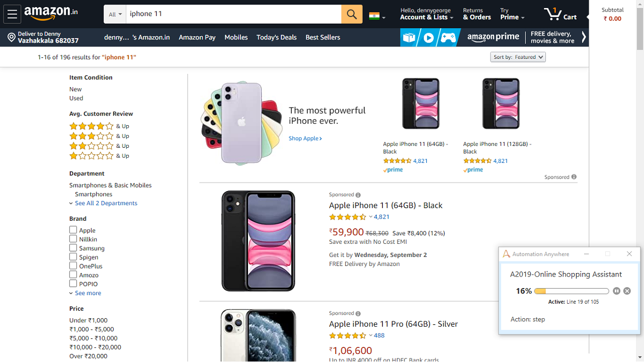Expand See more brands list

[88, 293]
